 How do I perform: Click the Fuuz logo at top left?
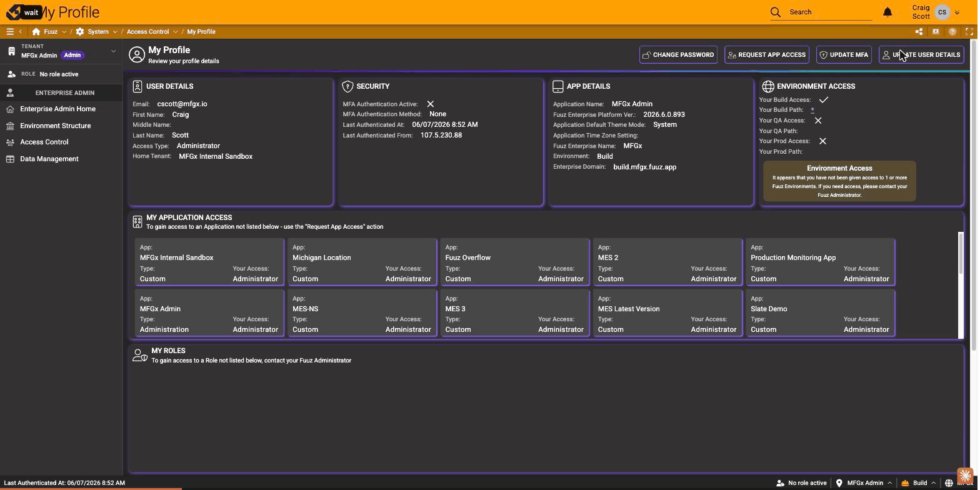pyautogui.click(x=14, y=12)
